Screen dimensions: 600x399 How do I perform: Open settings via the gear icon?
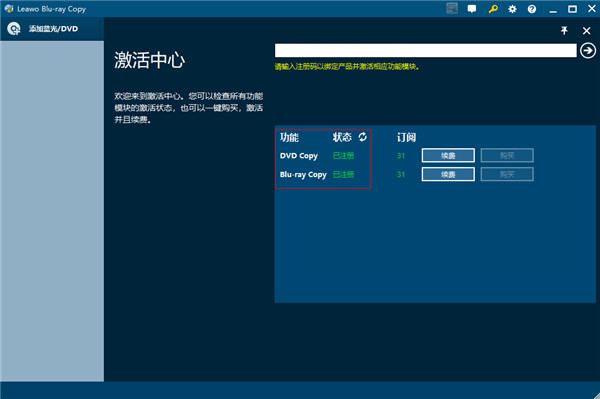[x=512, y=9]
